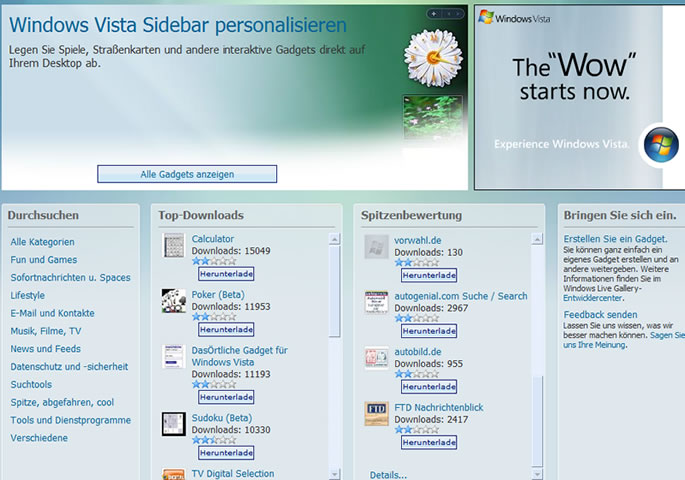Click Erstellen Sie ein Gadget link

click(615, 239)
